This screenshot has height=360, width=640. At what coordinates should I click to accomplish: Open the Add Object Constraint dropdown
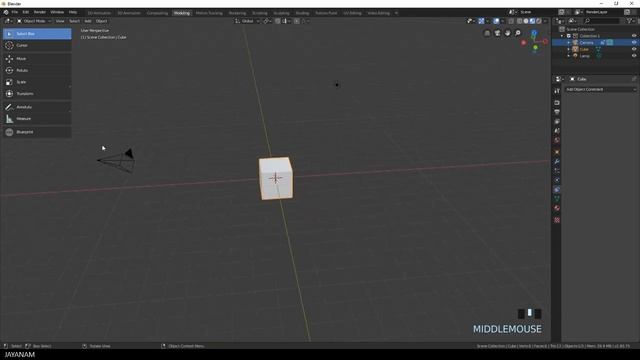[x=600, y=89]
